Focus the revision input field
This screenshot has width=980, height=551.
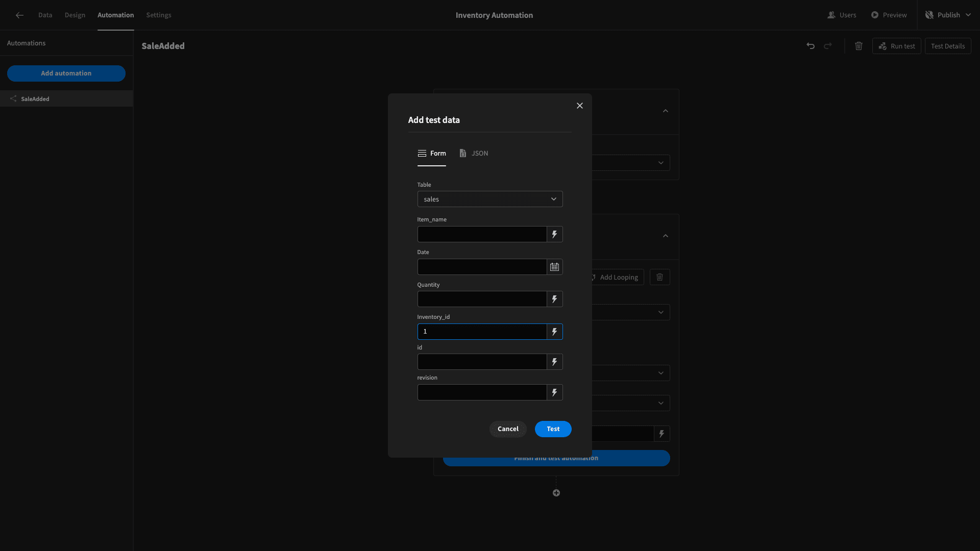(482, 392)
